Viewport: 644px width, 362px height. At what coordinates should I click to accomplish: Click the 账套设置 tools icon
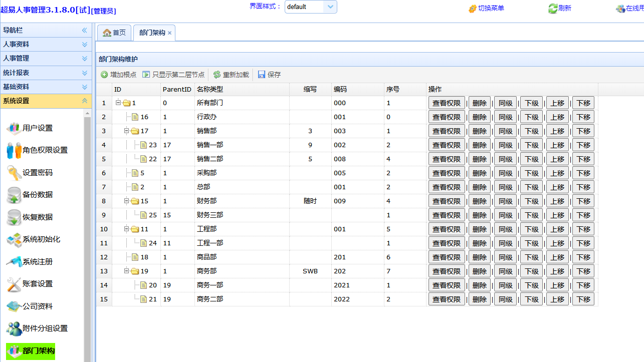[14, 284]
